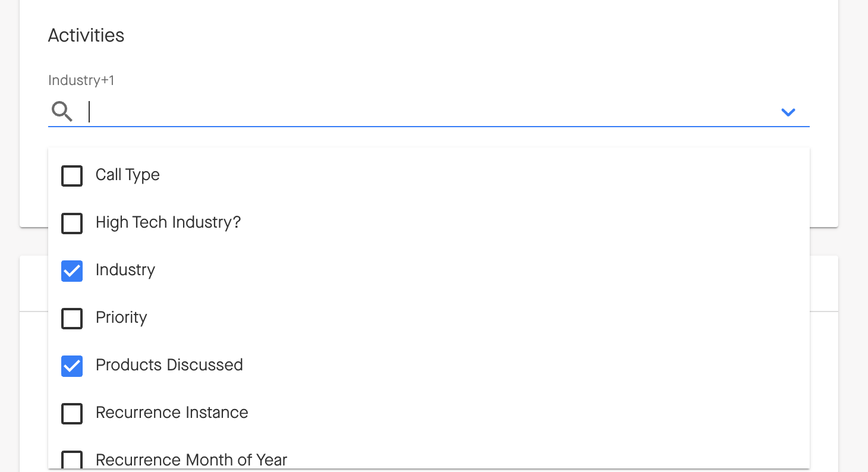Image resolution: width=868 pixels, height=472 pixels.
Task: Check the Priority checkbox box
Action: (72, 318)
